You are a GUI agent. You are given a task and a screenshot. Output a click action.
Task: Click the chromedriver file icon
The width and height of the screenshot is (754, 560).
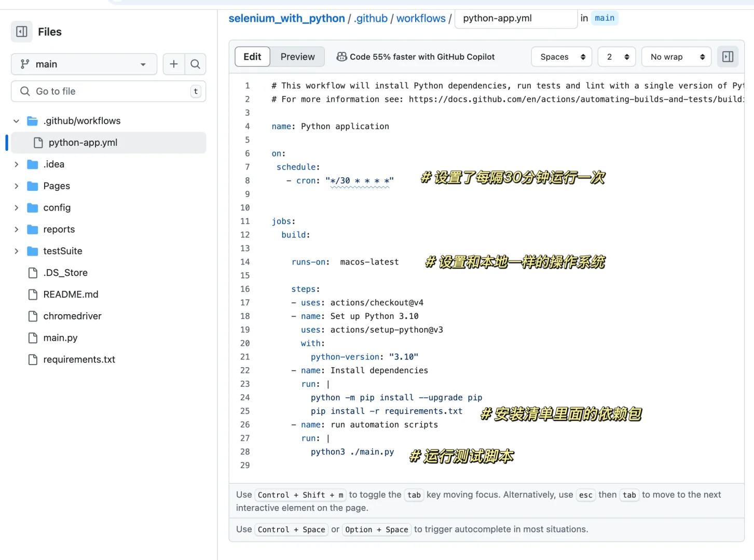33,316
